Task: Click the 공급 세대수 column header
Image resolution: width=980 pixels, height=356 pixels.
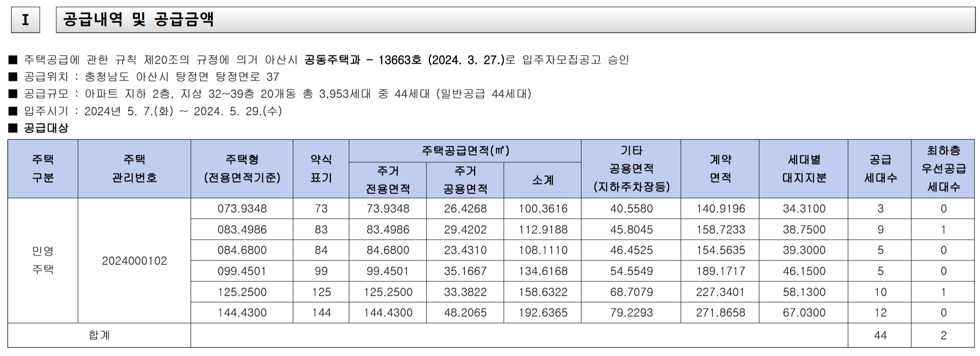Action: (x=880, y=169)
